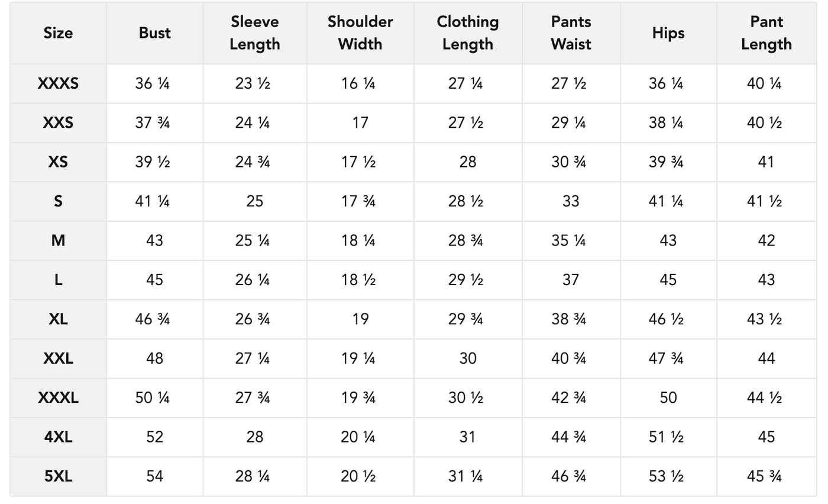Select Hips value for size XXXL

pos(668,398)
